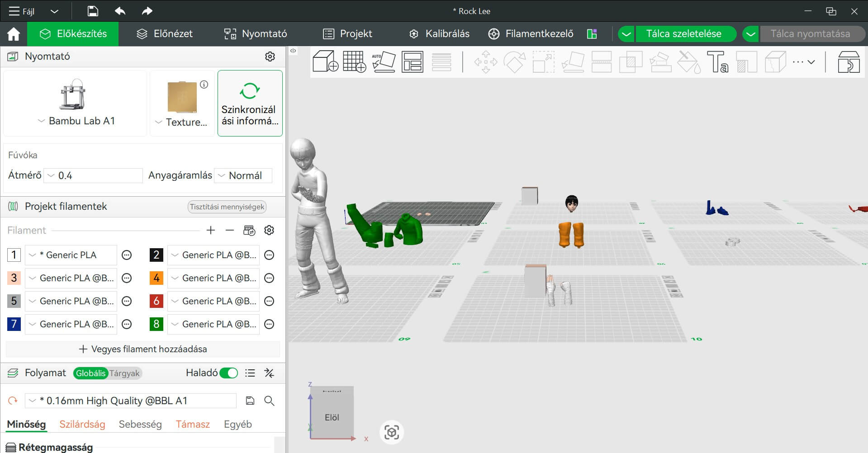
Task: Open the Nyomtató tab in the top bar
Action: (x=256, y=34)
